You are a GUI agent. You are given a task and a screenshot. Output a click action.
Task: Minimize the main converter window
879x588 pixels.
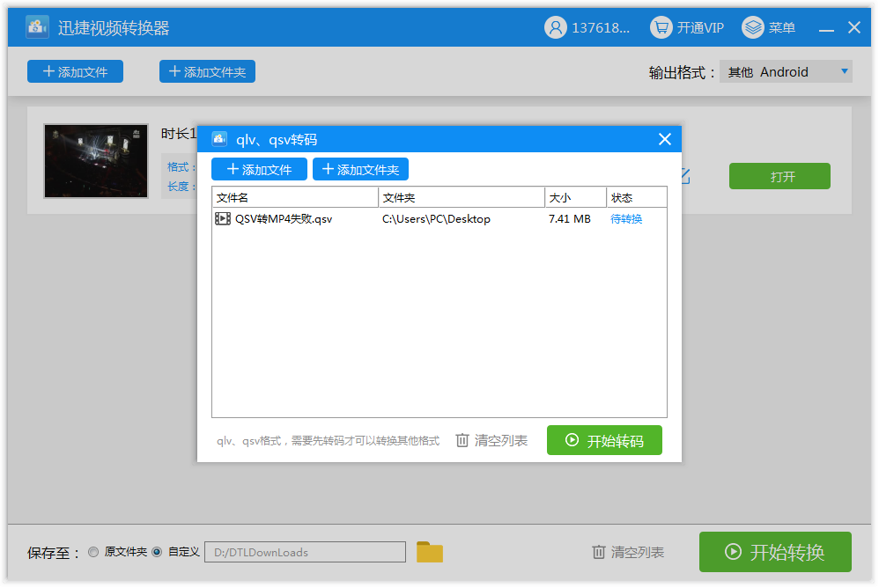(x=826, y=28)
